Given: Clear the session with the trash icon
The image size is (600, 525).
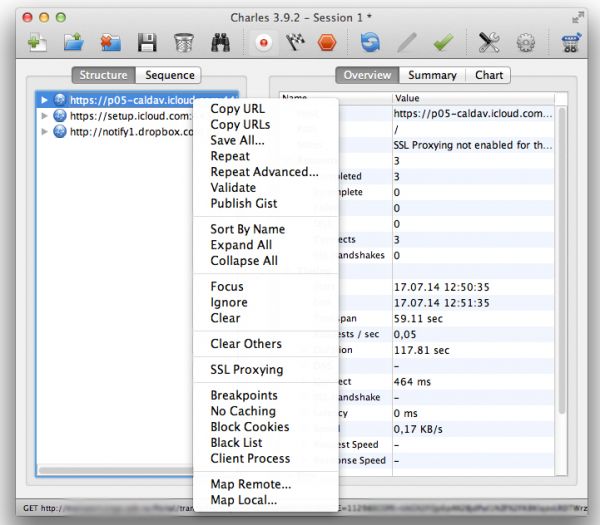Looking at the screenshot, I should point(184,44).
